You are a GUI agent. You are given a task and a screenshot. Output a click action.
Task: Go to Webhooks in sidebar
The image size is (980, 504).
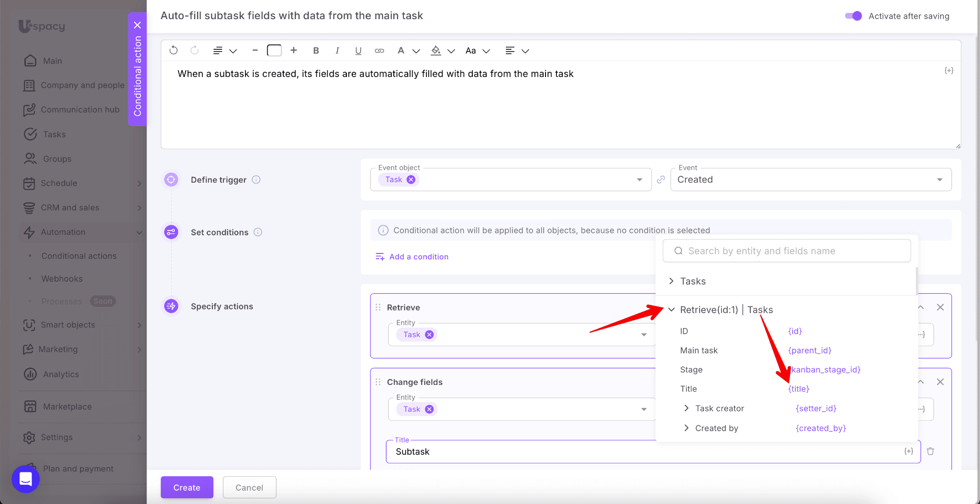pyautogui.click(x=62, y=279)
